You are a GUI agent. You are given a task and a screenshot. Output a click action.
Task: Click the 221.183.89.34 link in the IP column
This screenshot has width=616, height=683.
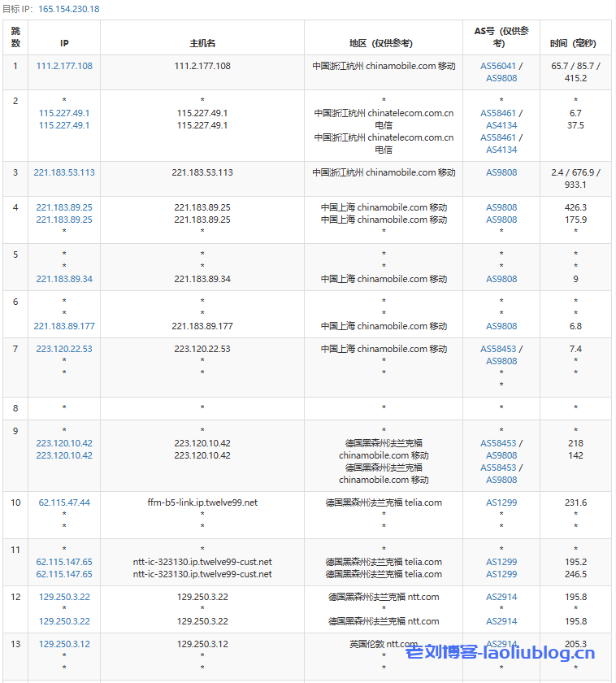pyautogui.click(x=64, y=279)
